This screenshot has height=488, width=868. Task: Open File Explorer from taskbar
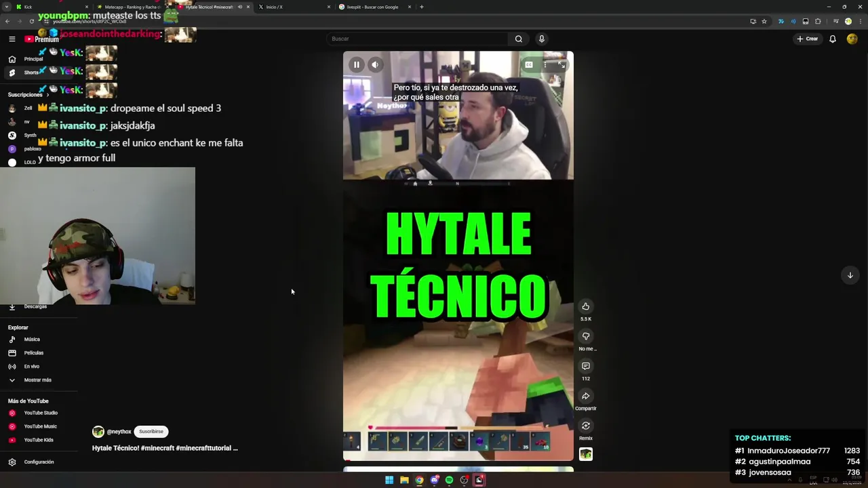[x=404, y=480]
